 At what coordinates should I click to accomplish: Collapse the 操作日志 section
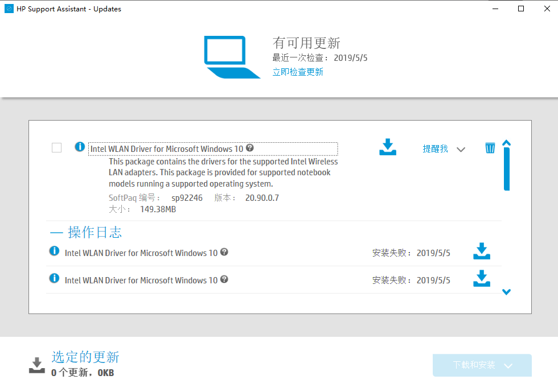click(x=56, y=233)
